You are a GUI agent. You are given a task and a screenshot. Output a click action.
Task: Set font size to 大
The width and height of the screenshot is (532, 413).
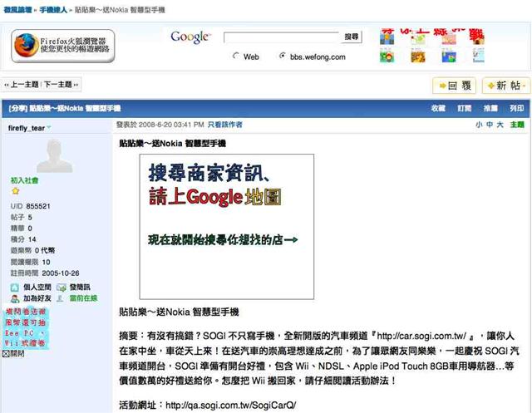[x=500, y=125]
